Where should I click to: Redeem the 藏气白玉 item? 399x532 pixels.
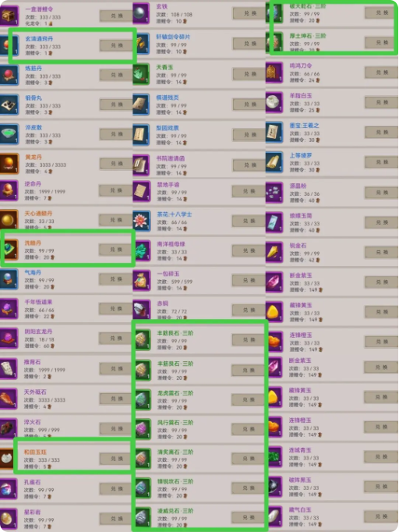pos(380,516)
